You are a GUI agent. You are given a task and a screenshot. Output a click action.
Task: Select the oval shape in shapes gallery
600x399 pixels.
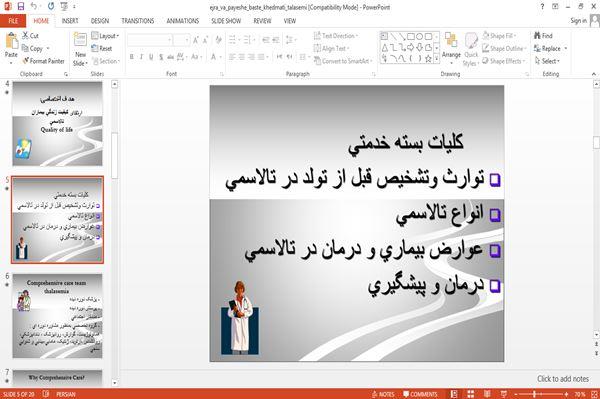pos(419,37)
